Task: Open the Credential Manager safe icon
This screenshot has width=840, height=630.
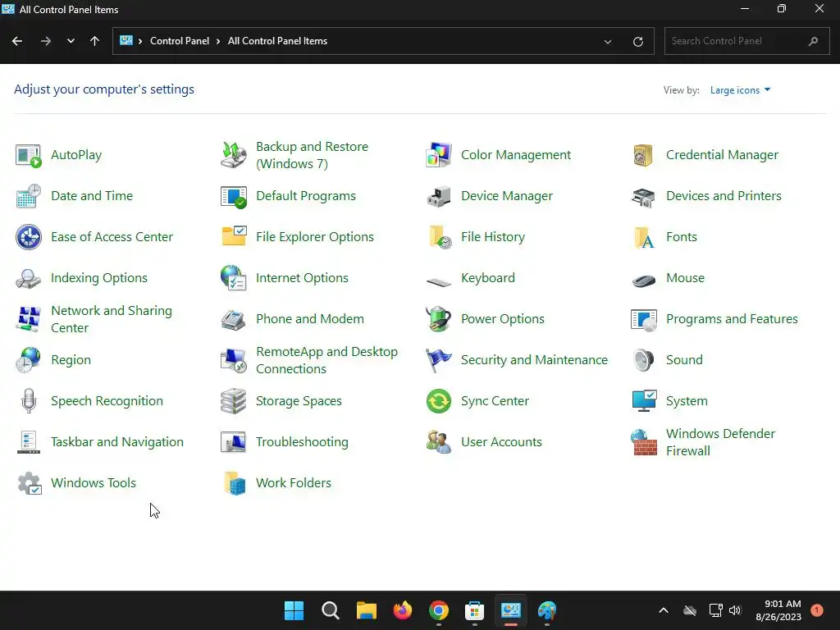Action: tap(643, 155)
